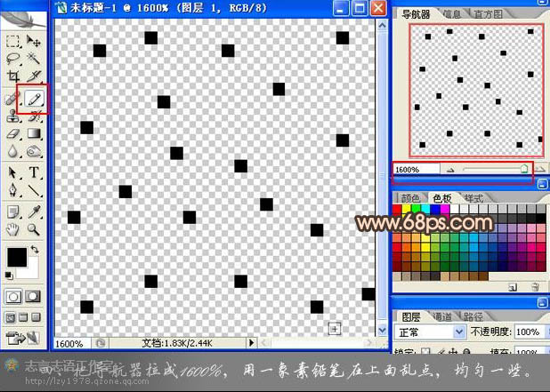Select the Healing Brush tool
The width and height of the screenshot is (550, 392).
pyautogui.click(x=12, y=100)
